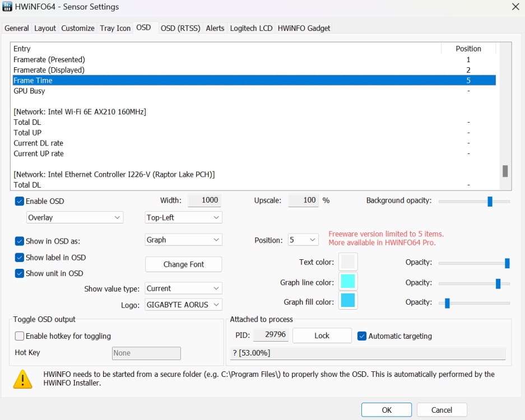Open the Show value type dropdown
Screen dimensions: 525x420
tap(183, 288)
